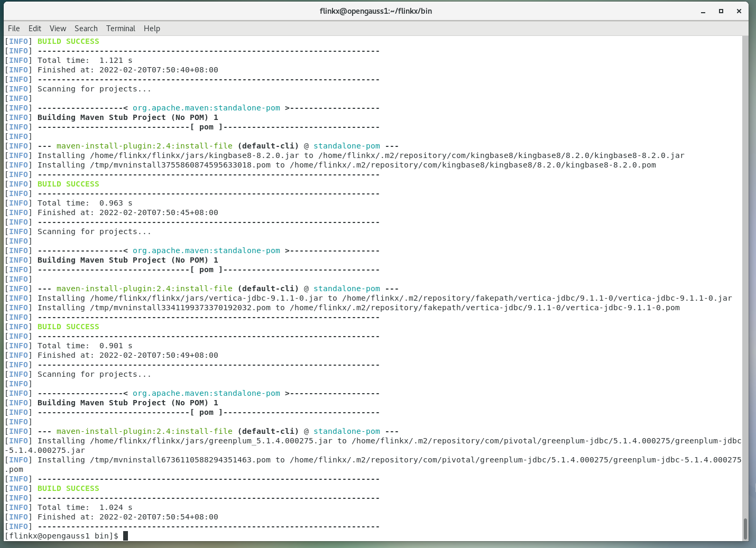
Task: Open the File menu
Action: pyautogui.click(x=14, y=29)
